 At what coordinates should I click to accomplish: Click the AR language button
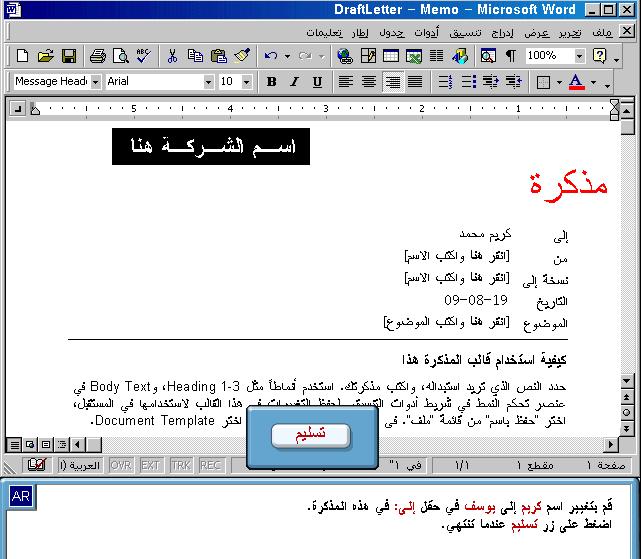click(x=21, y=497)
